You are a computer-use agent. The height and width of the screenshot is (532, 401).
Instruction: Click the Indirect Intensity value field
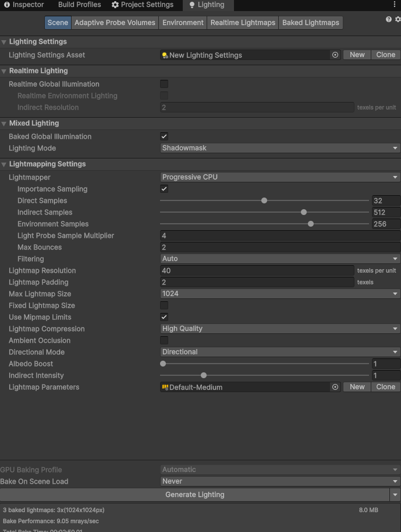[x=386, y=375]
